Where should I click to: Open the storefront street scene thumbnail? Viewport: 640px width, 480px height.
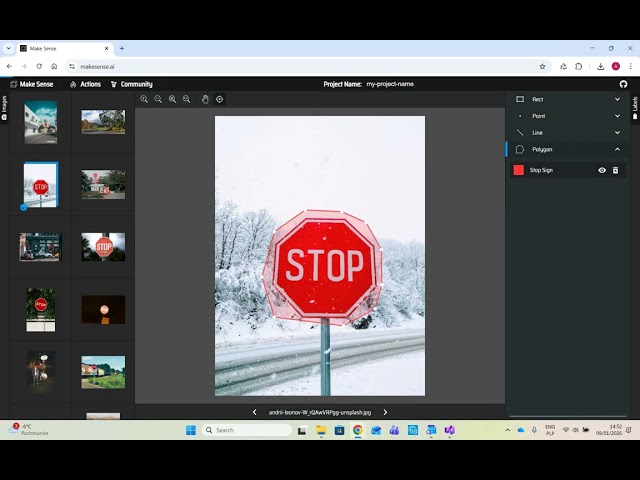click(40, 247)
